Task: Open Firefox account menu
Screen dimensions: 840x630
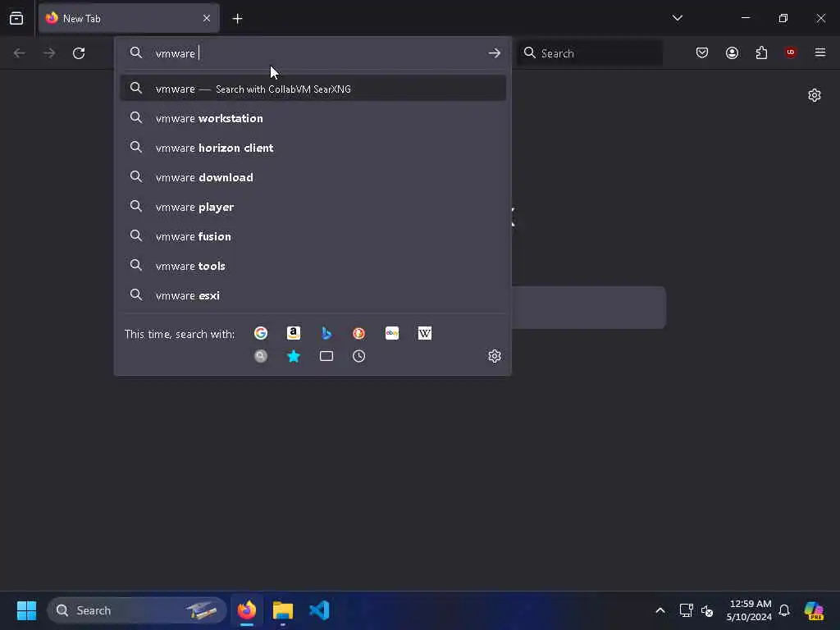Action: (x=732, y=52)
